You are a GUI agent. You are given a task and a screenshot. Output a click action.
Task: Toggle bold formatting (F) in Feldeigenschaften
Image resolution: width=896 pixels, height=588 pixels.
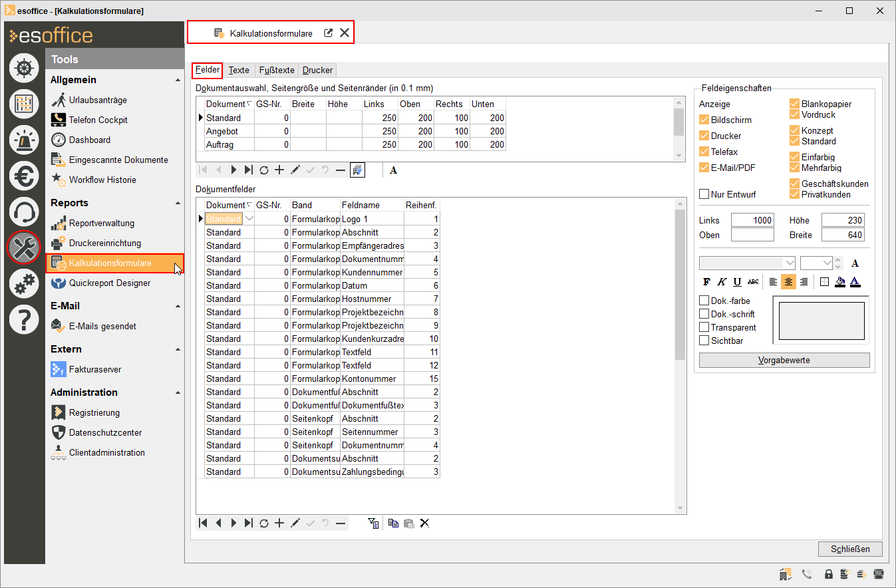point(706,282)
